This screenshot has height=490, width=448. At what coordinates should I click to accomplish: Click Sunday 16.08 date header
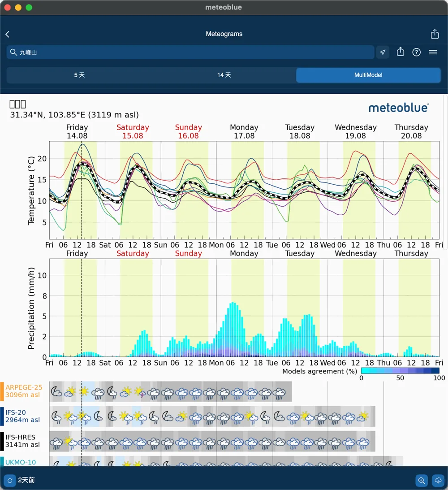[x=188, y=131]
